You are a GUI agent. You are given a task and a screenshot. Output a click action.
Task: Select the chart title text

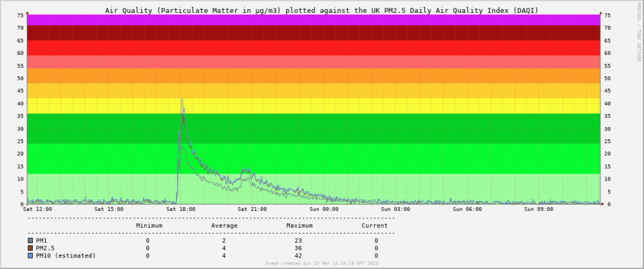[321, 10]
